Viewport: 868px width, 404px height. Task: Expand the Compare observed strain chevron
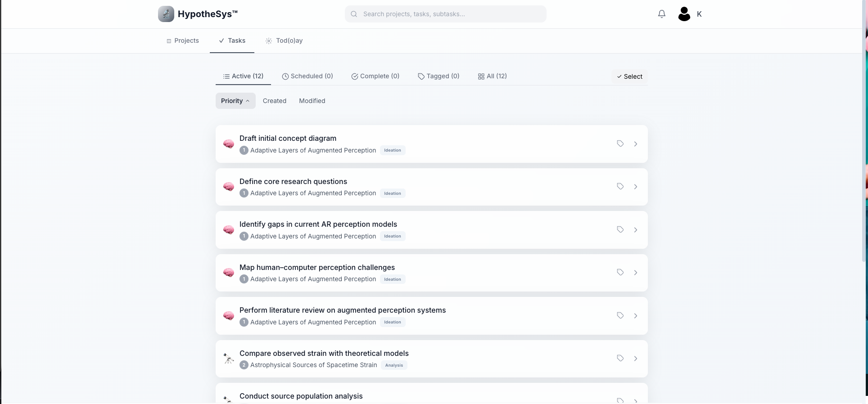click(636, 359)
